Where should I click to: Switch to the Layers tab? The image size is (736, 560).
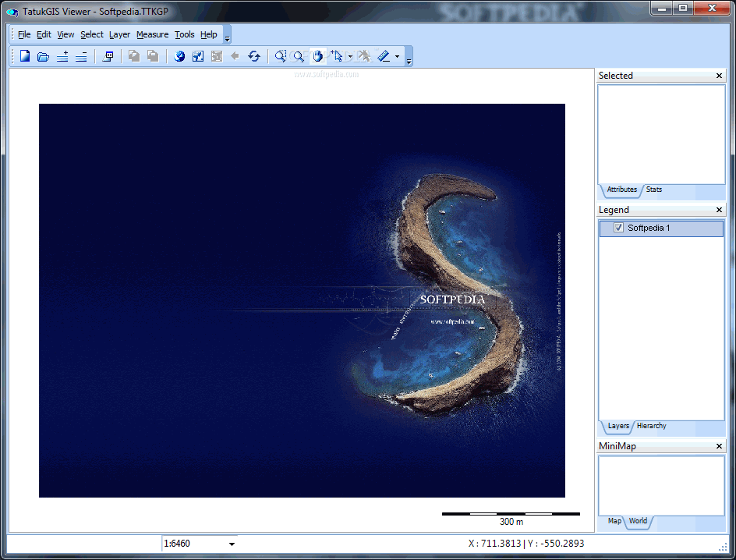point(618,426)
